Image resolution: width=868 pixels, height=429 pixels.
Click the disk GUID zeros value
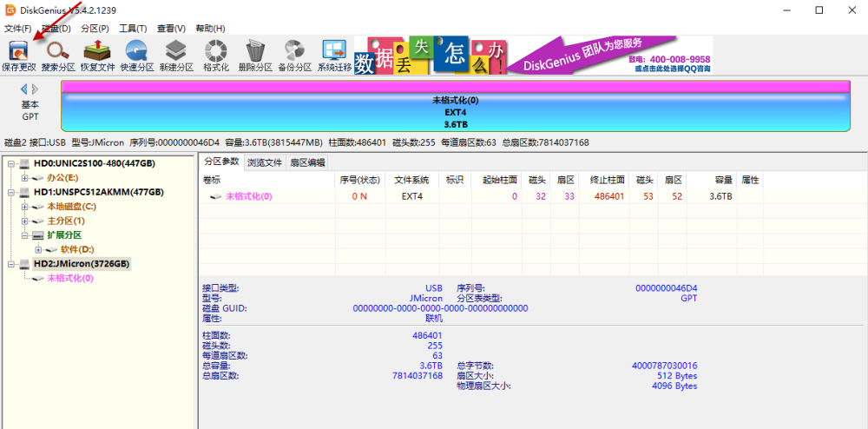click(x=440, y=308)
